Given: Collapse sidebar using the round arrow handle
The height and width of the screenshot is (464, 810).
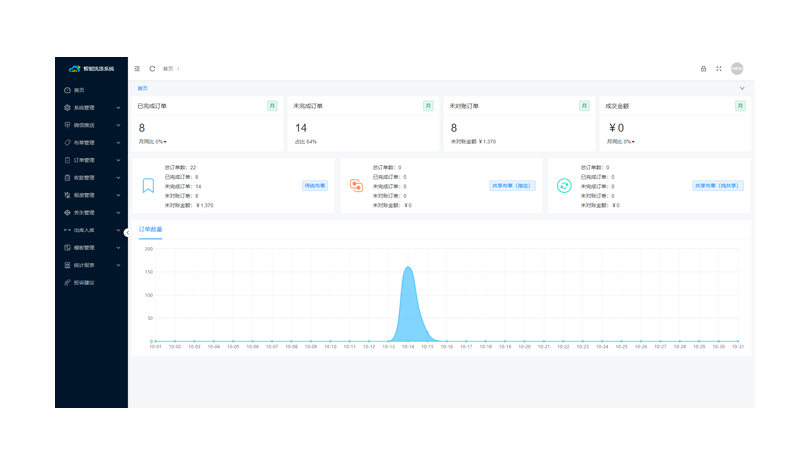Looking at the screenshot, I should pyautogui.click(x=127, y=231).
